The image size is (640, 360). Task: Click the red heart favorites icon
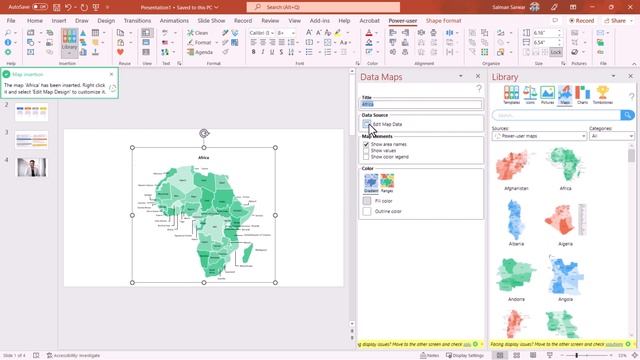coord(120,52)
